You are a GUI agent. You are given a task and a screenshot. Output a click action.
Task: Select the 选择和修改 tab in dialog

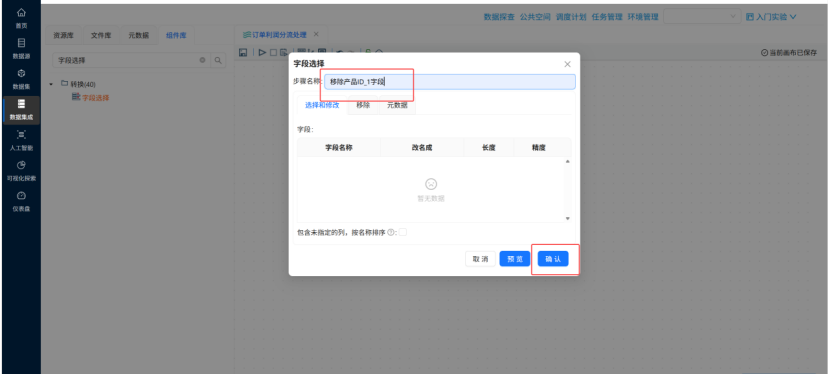tap(322, 105)
